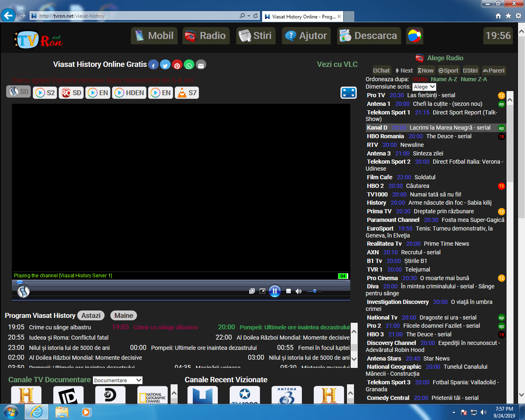Click the colorful beach ball icon
The width and height of the screenshot is (525, 420).
(414, 36)
